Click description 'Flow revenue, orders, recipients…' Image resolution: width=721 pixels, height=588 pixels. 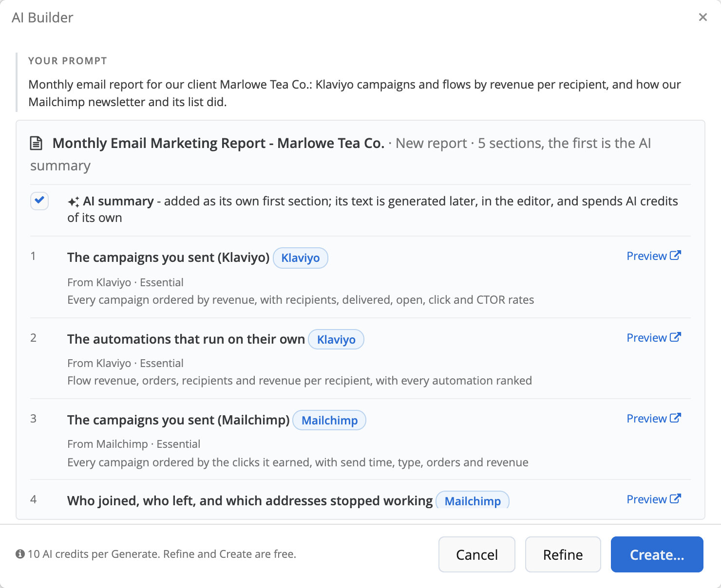300,381
